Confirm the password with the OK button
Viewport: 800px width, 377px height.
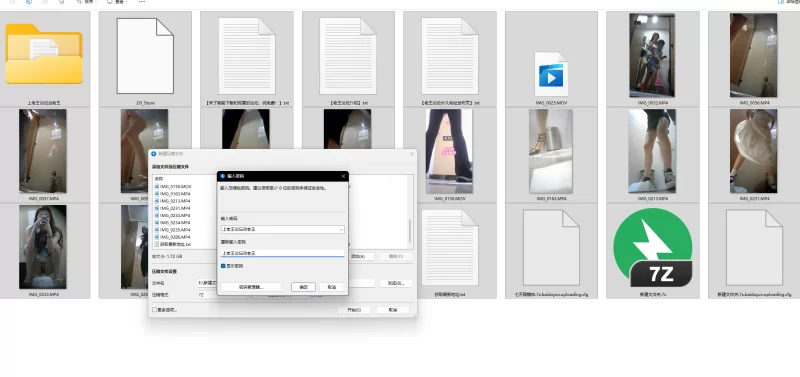pos(304,287)
